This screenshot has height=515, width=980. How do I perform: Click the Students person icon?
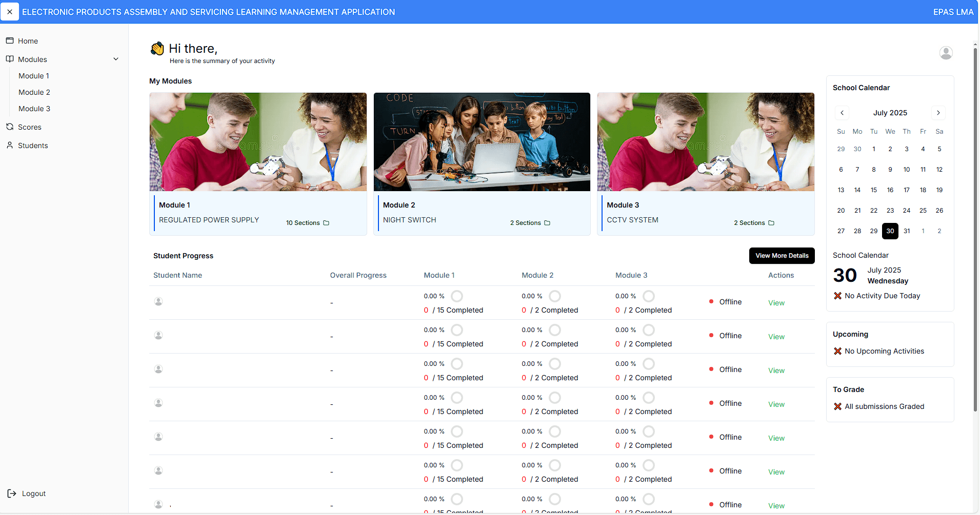(10, 145)
